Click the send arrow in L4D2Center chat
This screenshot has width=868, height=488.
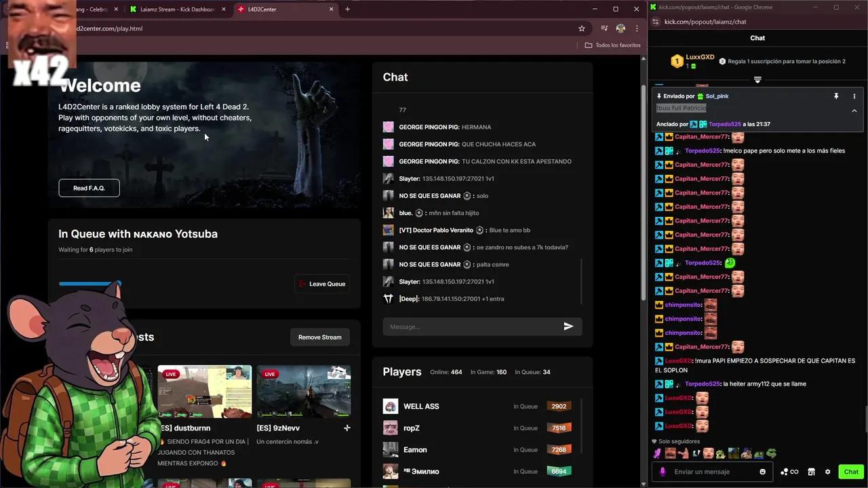(x=568, y=326)
